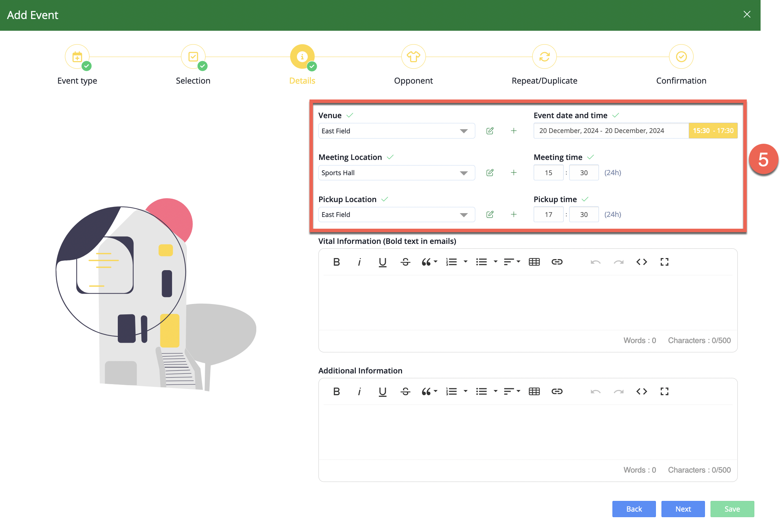Add a new Meeting Location with plus icon
The image size is (782, 532).
(x=514, y=173)
